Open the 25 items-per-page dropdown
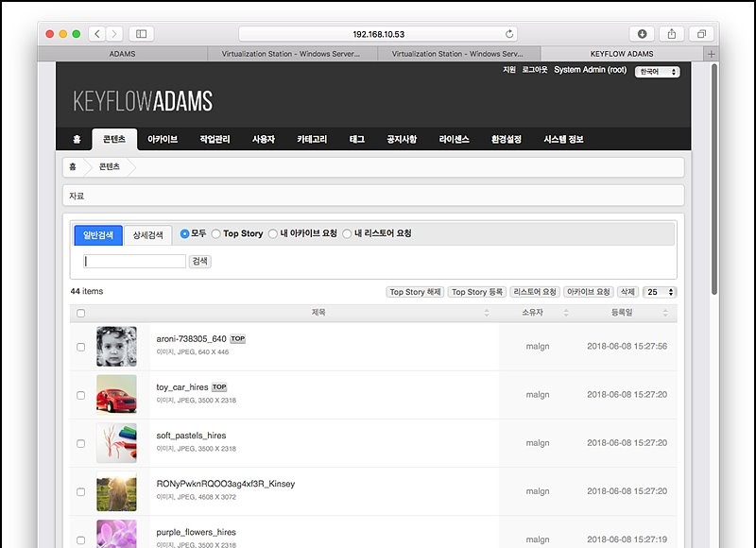 coord(660,292)
